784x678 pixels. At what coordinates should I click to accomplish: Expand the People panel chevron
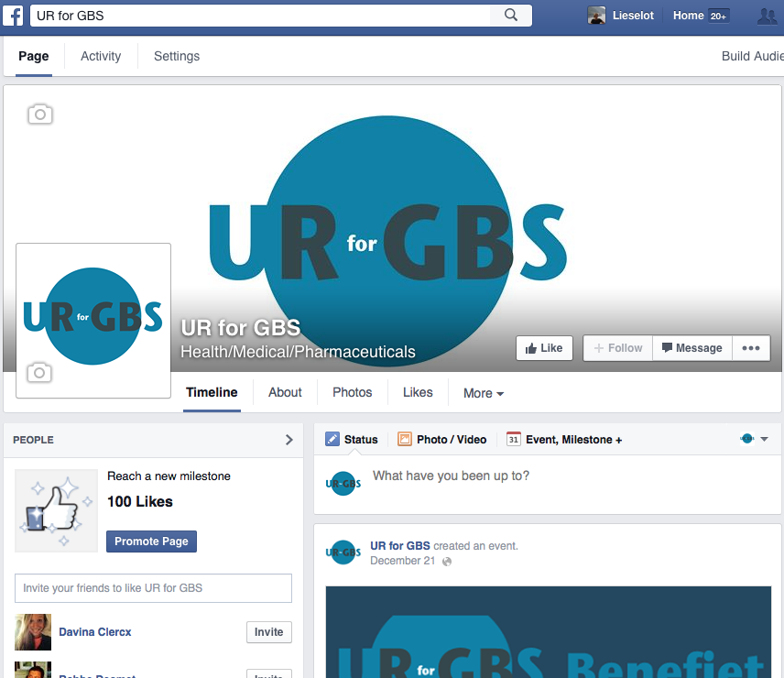[289, 440]
